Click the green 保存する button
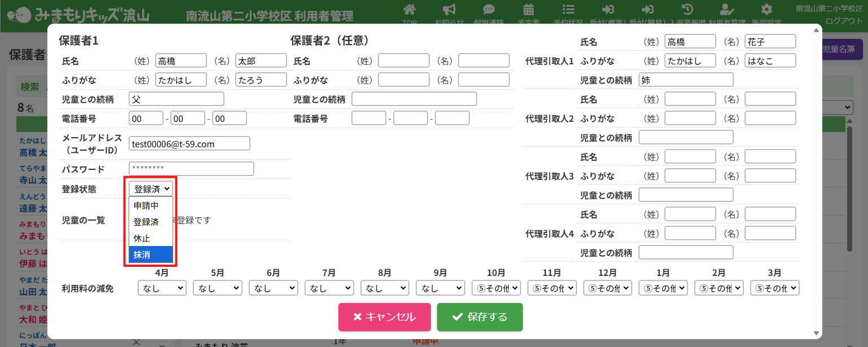 (479, 317)
